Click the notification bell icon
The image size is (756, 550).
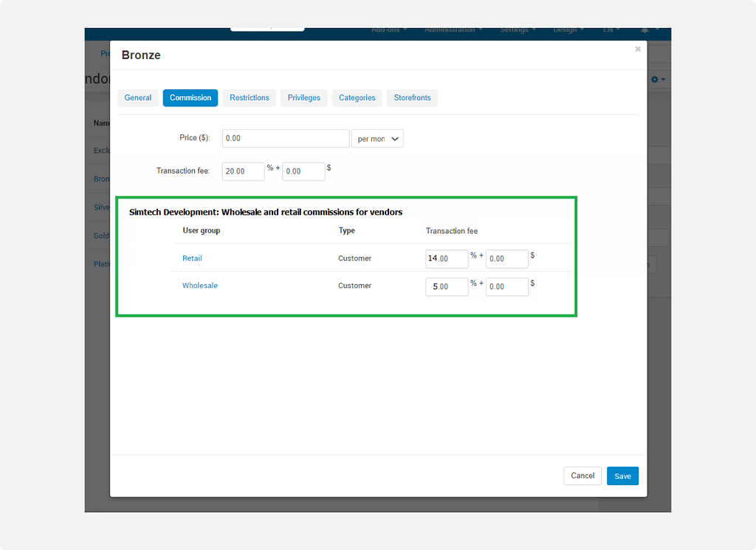click(645, 30)
